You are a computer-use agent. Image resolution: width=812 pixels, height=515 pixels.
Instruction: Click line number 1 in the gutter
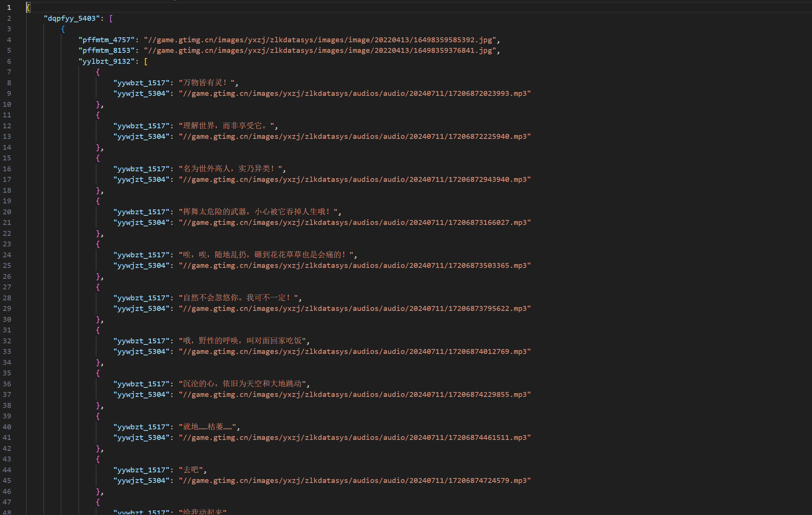tap(9, 8)
